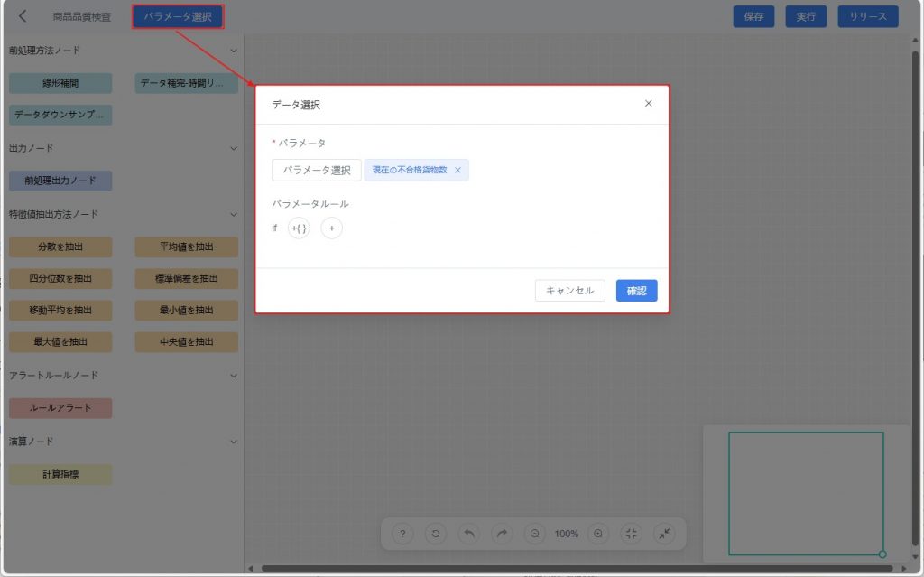The width and height of the screenshot is (924, 577).
Task: Zoom in using the plus magnifier icon
Action: (598, 534)
